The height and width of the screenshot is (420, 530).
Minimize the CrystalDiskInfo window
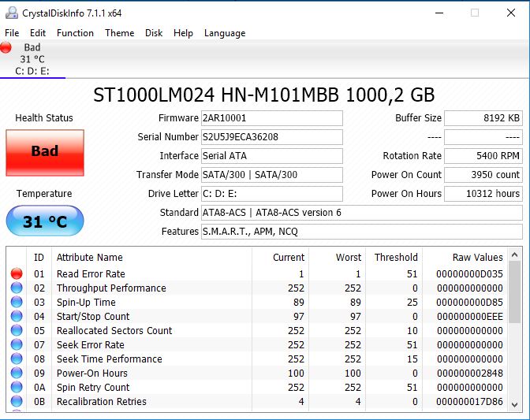click(439, 13)
